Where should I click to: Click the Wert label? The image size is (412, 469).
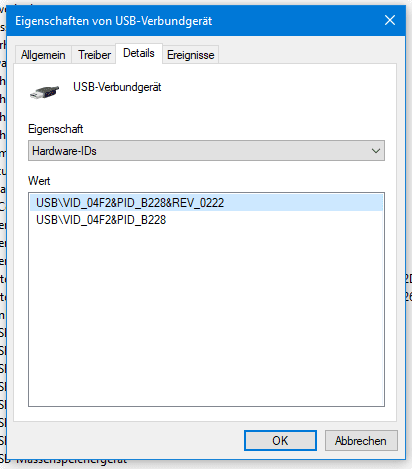[39, 181]
